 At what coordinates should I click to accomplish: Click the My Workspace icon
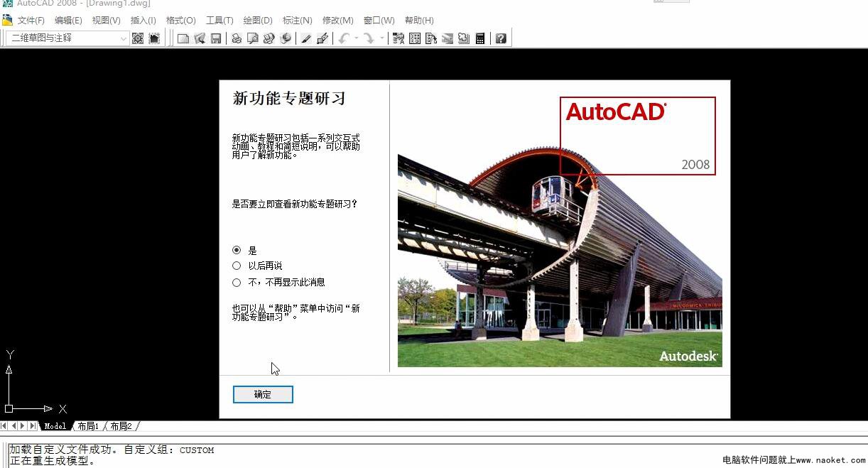tap(154, 38)
